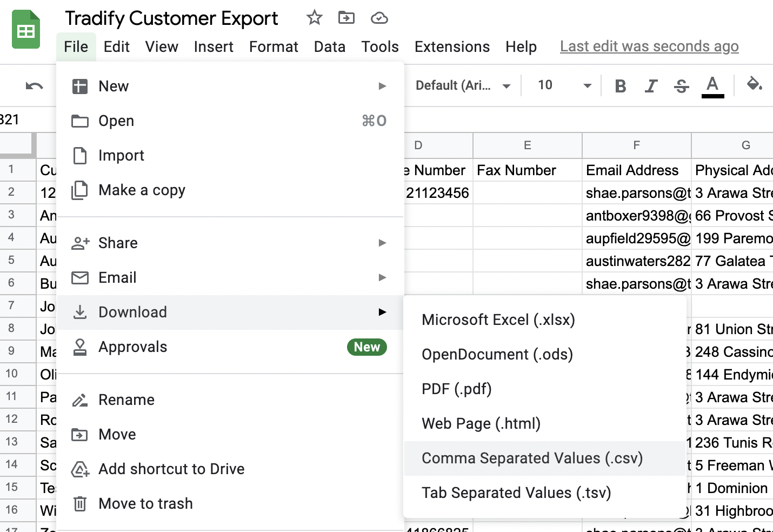Click the green New badge on Approvals

click(x=367, y=347)
